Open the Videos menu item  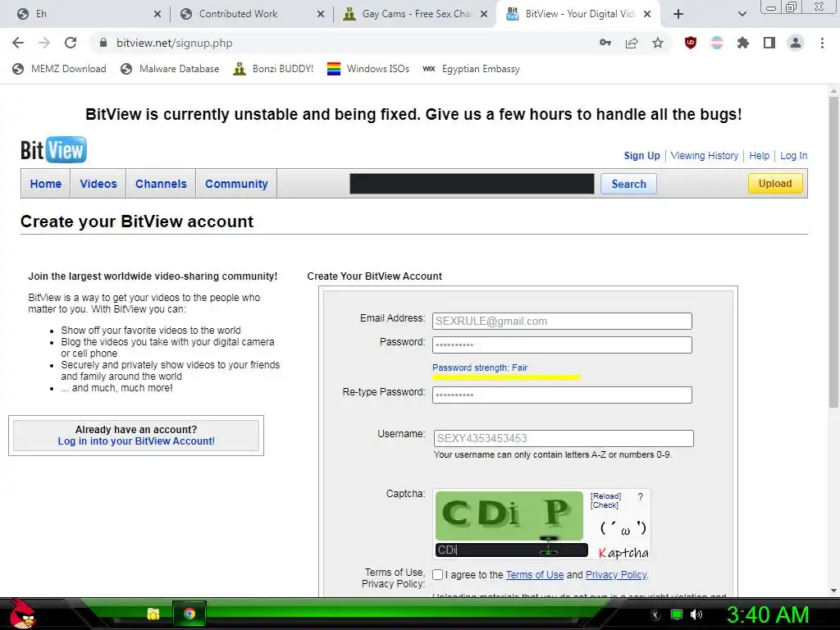pyautogui.click(x=98, y=184)
